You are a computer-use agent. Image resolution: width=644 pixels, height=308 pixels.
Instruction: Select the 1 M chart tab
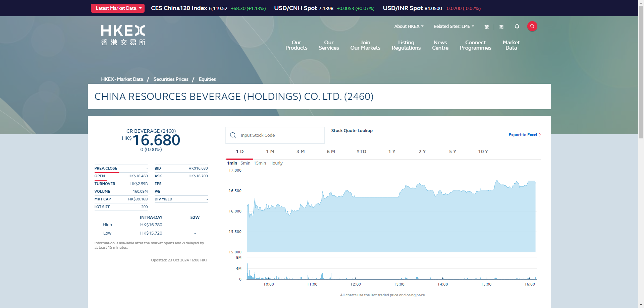270,151
